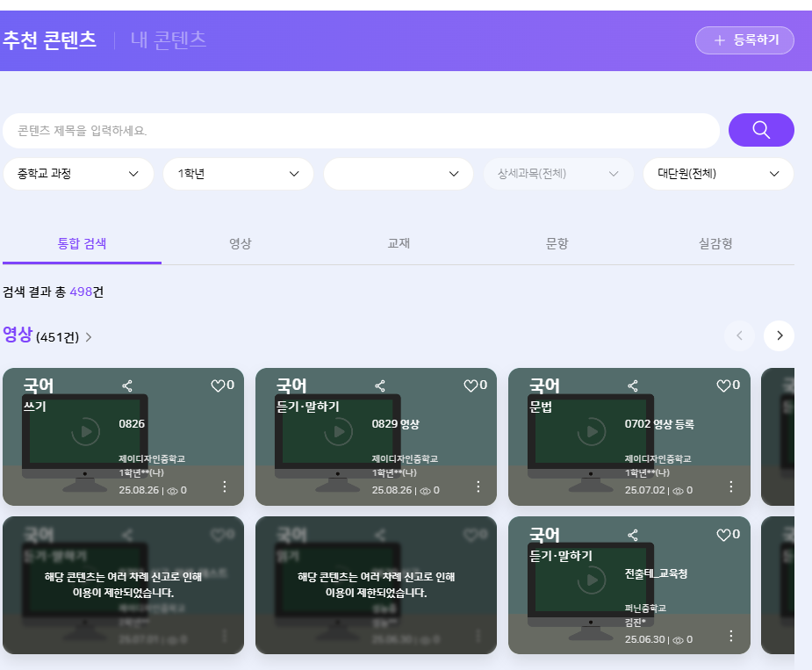Share the 전출테_교육청 video card

(633, 535)
